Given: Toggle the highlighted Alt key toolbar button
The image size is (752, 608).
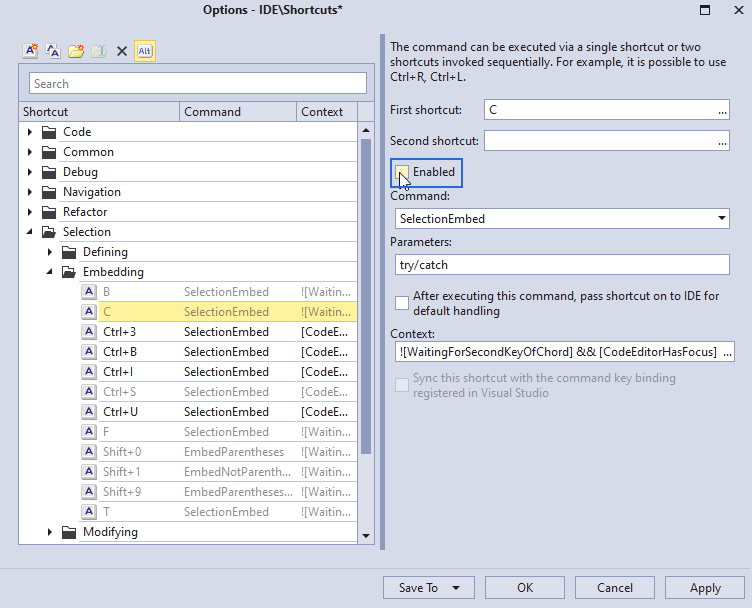Looking at the screenshot, I should point(145,51).
